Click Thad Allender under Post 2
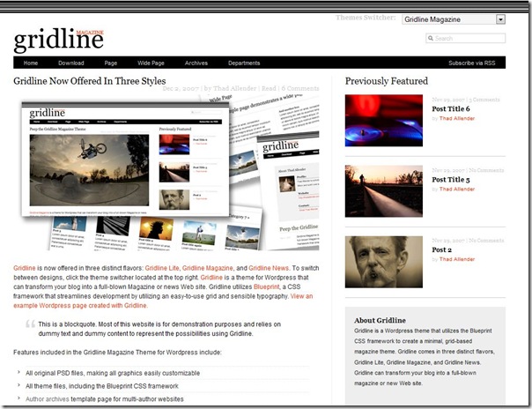The height and width of the screenshot is (409, 532). (456, 259)
